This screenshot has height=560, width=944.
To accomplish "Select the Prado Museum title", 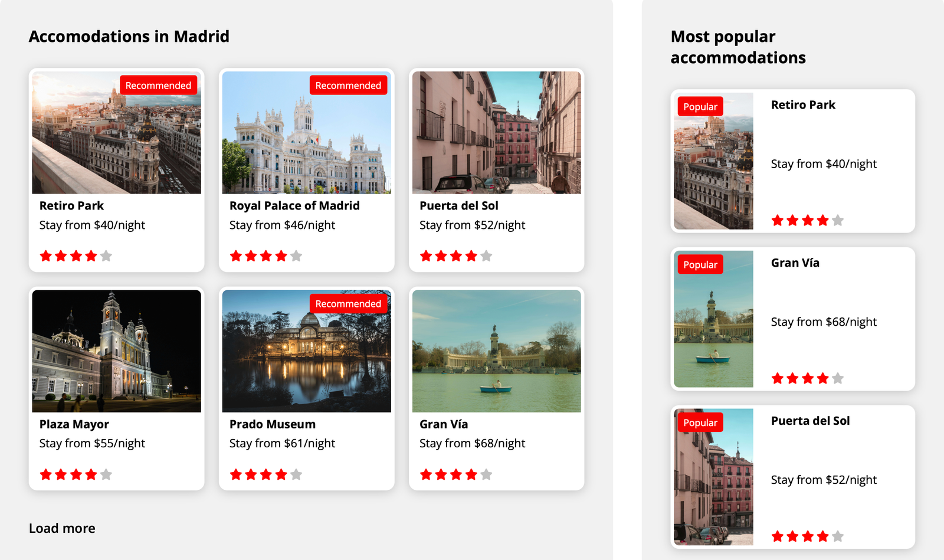I will [x=273, y=424].
